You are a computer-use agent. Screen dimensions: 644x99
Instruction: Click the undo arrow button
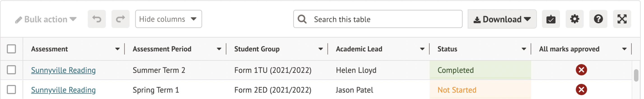point(97,19)
